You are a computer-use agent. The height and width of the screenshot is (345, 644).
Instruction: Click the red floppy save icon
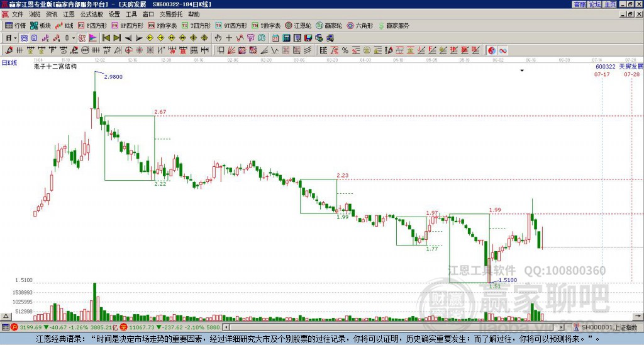[308, 38]
